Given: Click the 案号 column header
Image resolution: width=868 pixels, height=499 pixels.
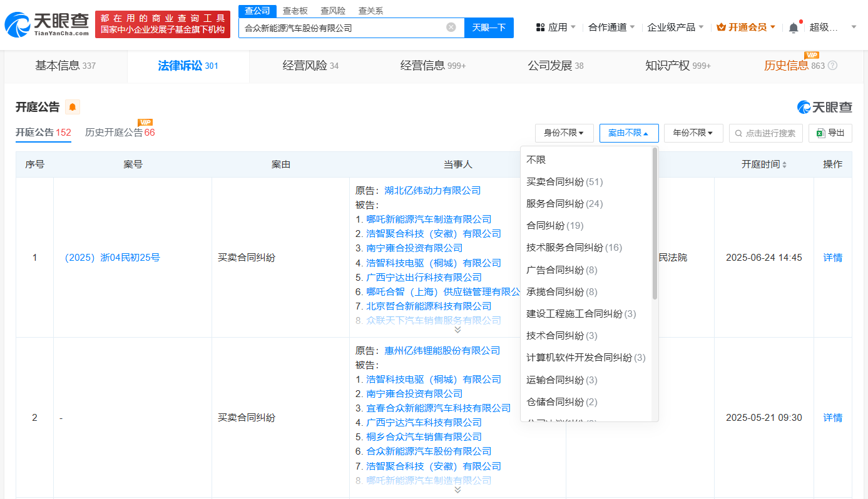Looking at the screenshot, I should click(x=133, y=164).
